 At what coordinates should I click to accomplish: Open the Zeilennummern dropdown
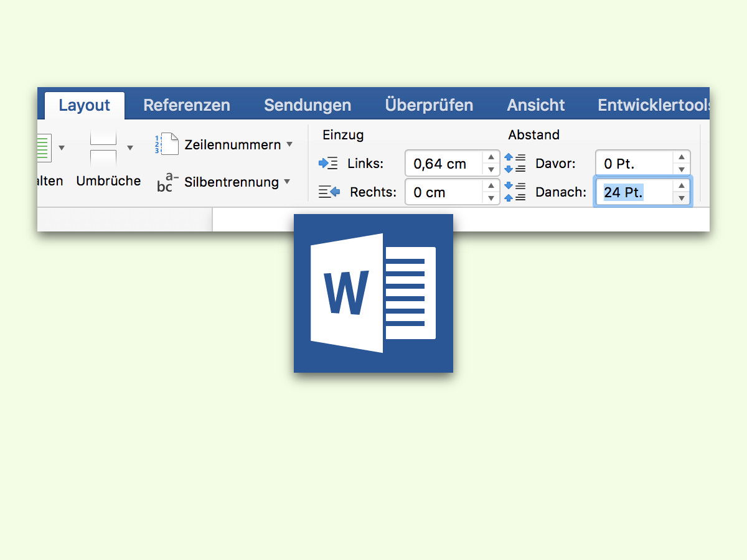pyautogui.click(x=289, y=144)
